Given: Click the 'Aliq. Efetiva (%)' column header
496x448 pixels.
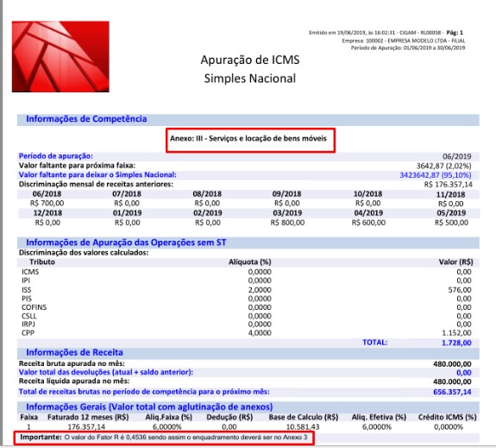Looking at the screenshot, I should [x=379, y=417].
